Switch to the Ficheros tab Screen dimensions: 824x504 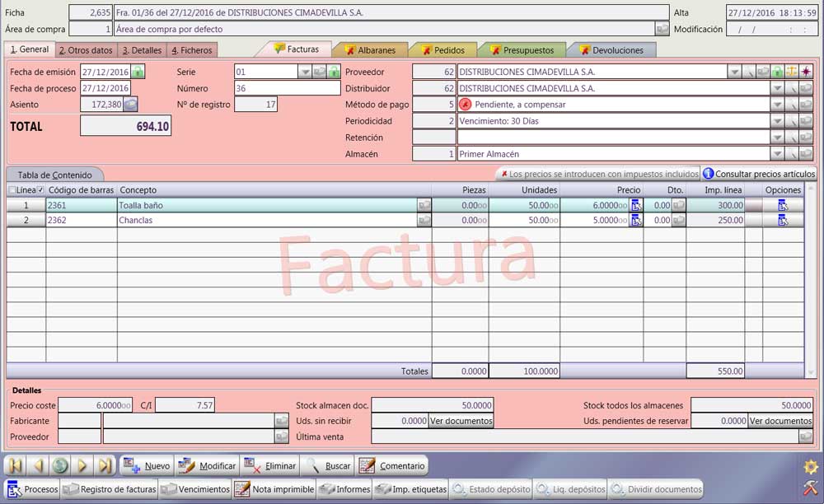point(192,50)
